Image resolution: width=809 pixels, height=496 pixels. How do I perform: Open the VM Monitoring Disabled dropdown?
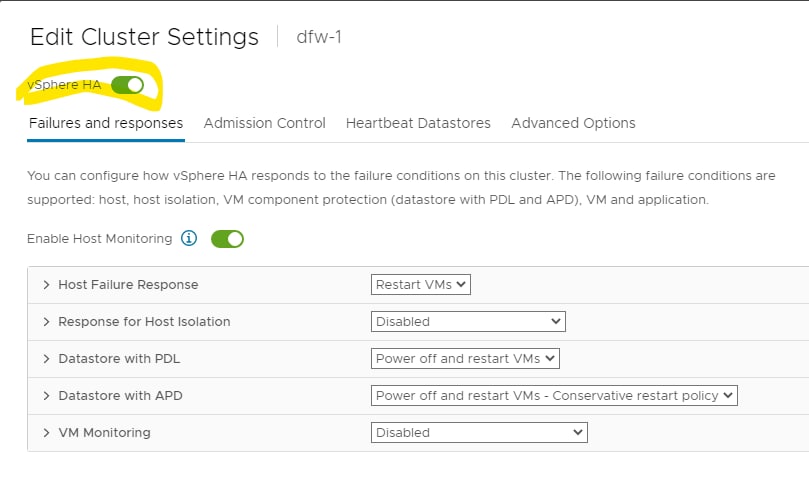coord(479,433)
